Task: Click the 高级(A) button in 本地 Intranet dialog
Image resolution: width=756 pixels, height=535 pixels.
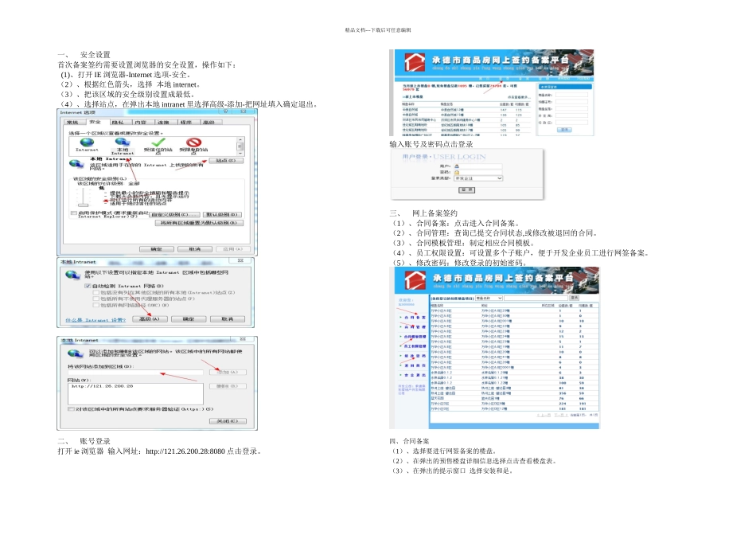Action: [150, 319]
